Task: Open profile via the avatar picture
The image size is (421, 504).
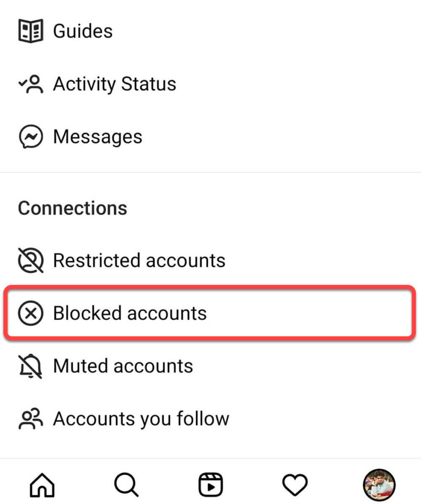Action: [379, 485]
